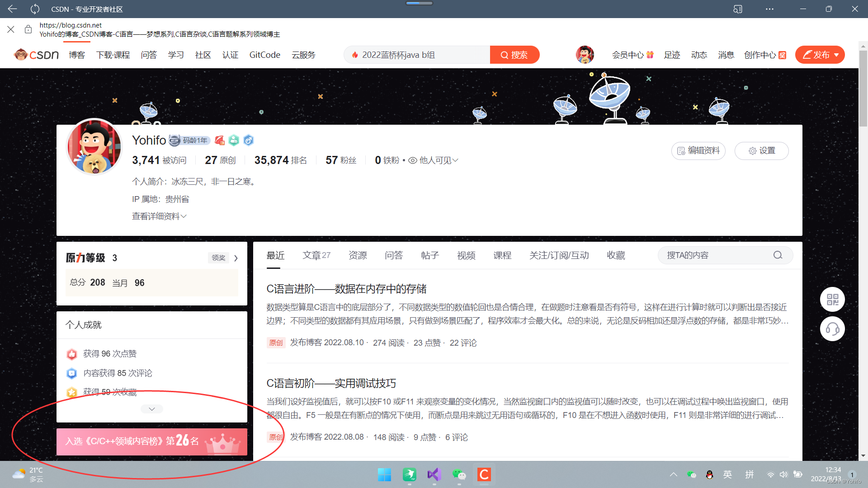Click the magnifier icon in the 搜TA的内容 box
868x488 pixels.
(x=778, y=255)
